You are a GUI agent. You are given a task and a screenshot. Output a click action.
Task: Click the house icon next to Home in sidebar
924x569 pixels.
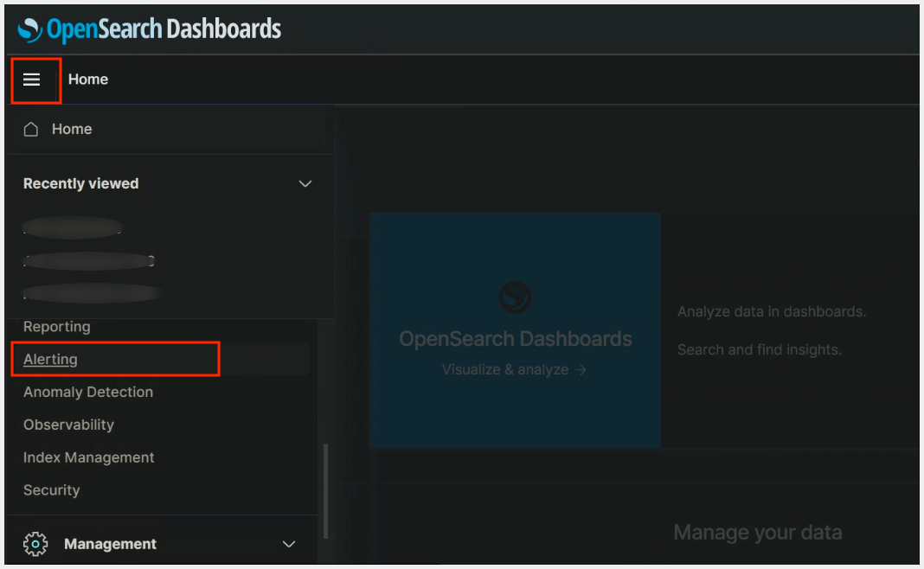click(x=31, y=129)
